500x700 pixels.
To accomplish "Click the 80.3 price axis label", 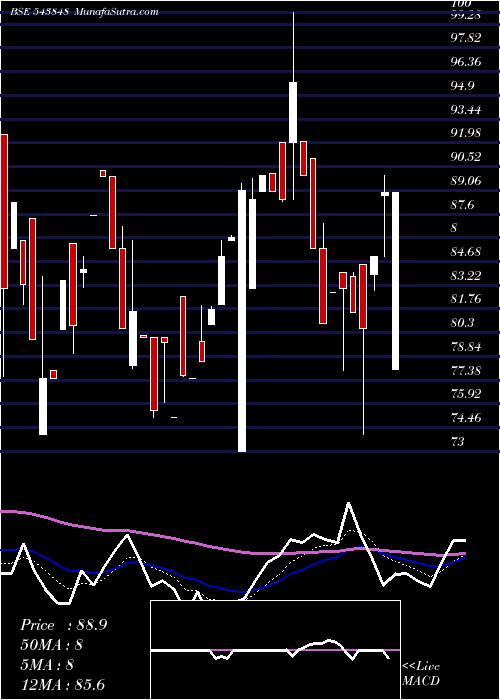I will 462,323.
